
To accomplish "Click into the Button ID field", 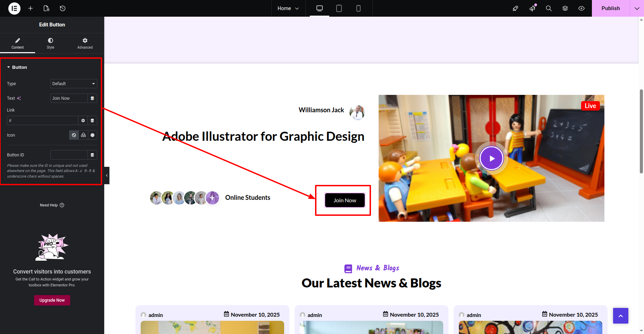I will 69,155.
